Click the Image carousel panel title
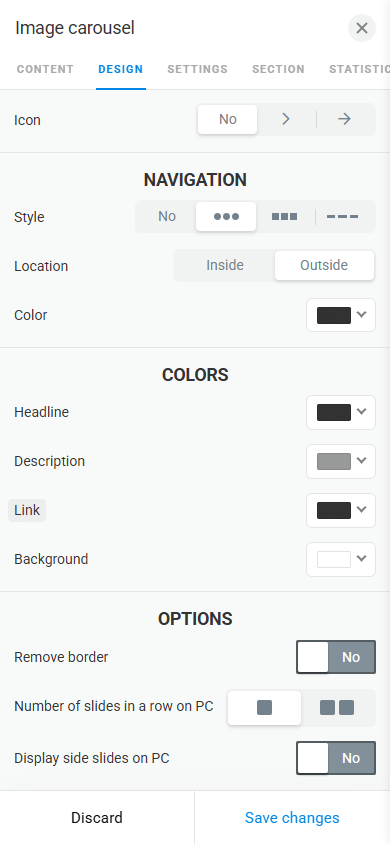The width and height of the screenshot is (390, 844). pyautogui.click(x=75, y=28)
